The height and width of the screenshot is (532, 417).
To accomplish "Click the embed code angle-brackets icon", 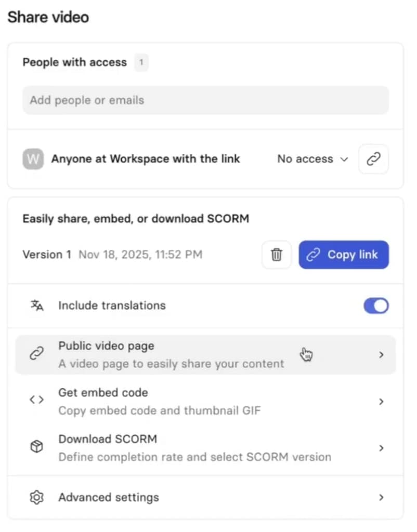I will tap(36, 400).
